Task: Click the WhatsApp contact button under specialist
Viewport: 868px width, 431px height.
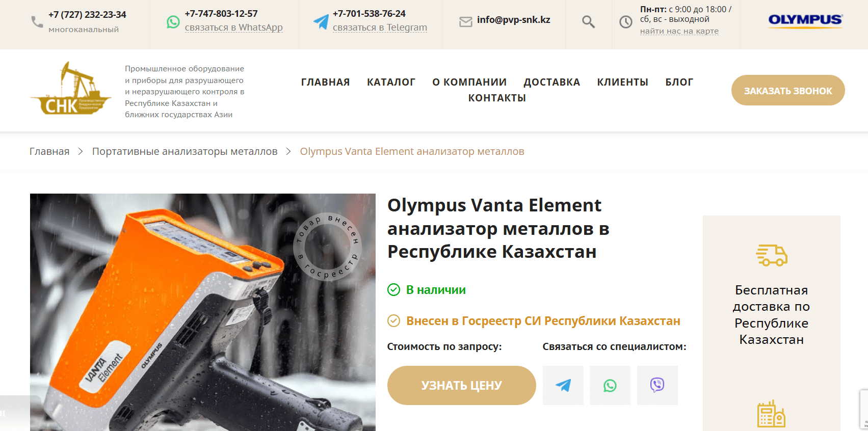Action: coord(610,385)
